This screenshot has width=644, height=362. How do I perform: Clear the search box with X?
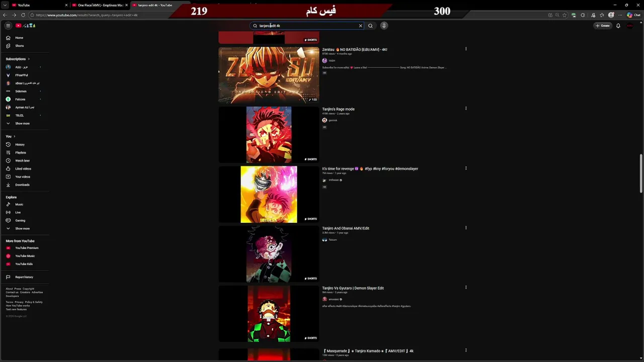[360, 26]
